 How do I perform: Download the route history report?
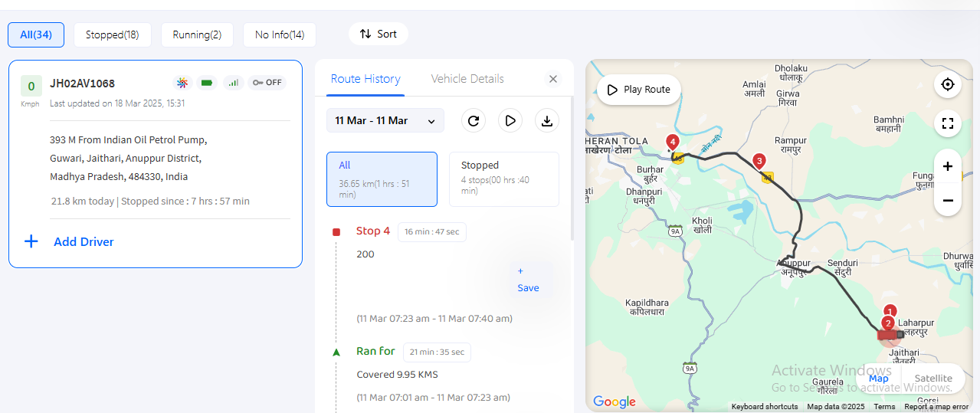coord(547,120)
